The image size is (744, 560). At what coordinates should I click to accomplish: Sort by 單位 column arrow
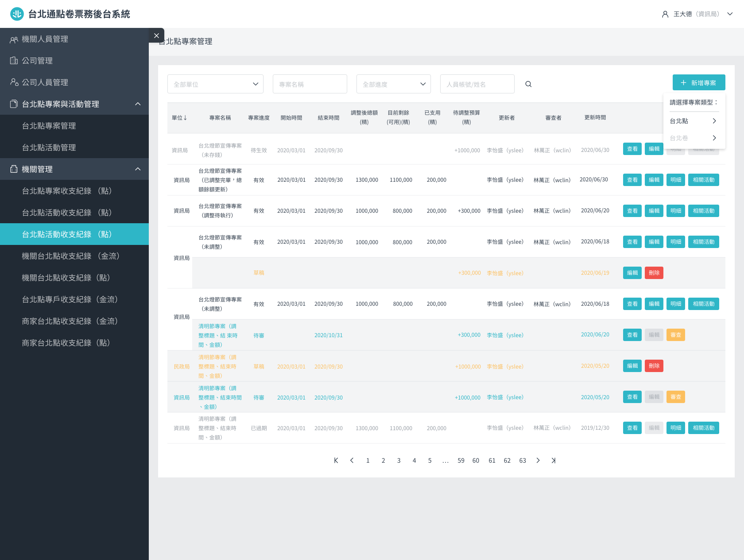point(185,118)
